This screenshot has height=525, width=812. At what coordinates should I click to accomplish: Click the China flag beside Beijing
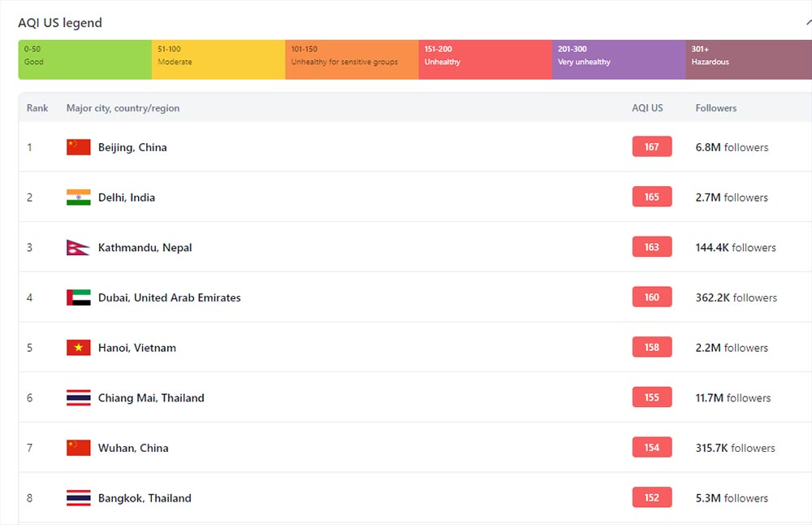(x=78, y=147)
